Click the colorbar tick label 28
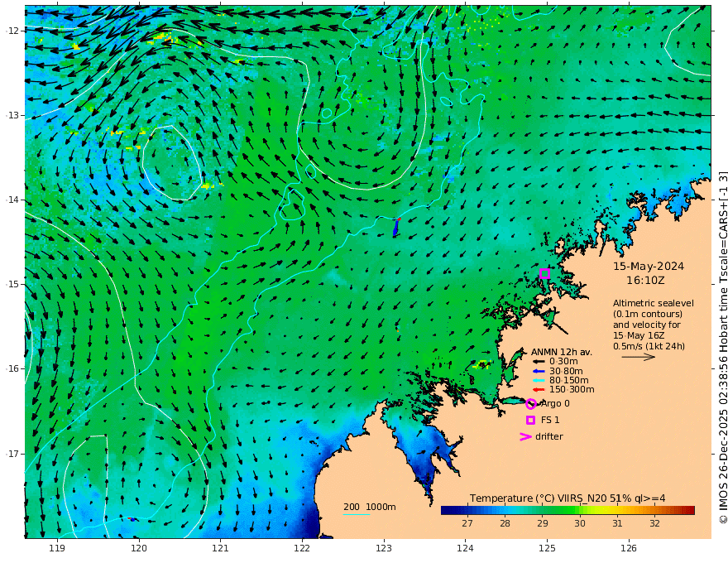The image size is (728, 563). pos(505,523)
